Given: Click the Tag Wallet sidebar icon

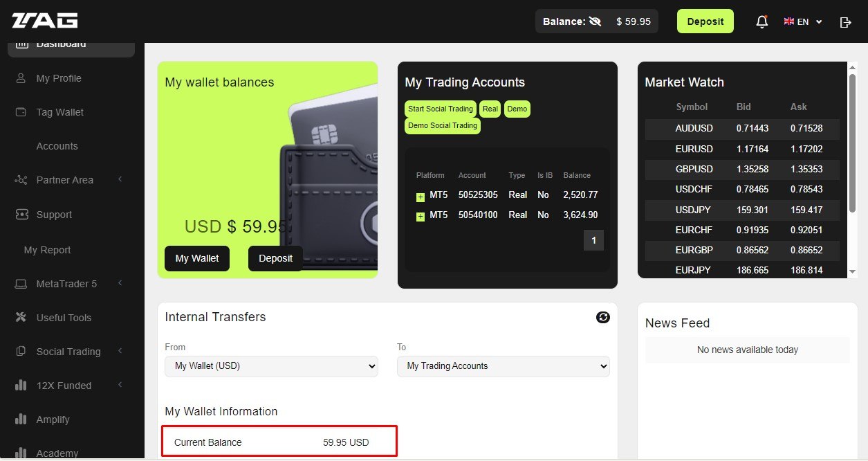Looking at the screenshot, I should (21, 112).
